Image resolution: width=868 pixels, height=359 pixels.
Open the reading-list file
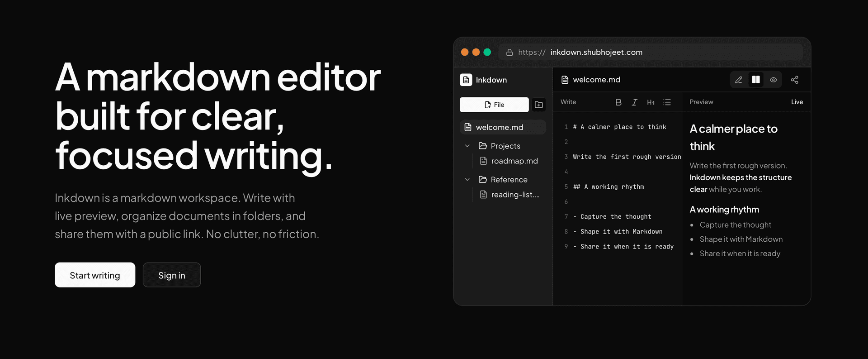point(509,195)
